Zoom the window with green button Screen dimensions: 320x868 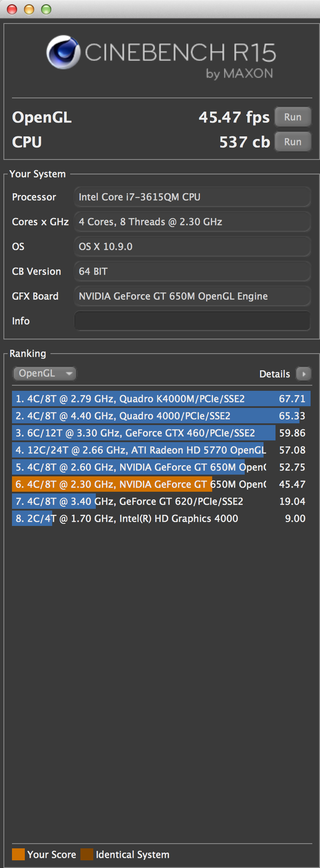(x=46, y=9)
